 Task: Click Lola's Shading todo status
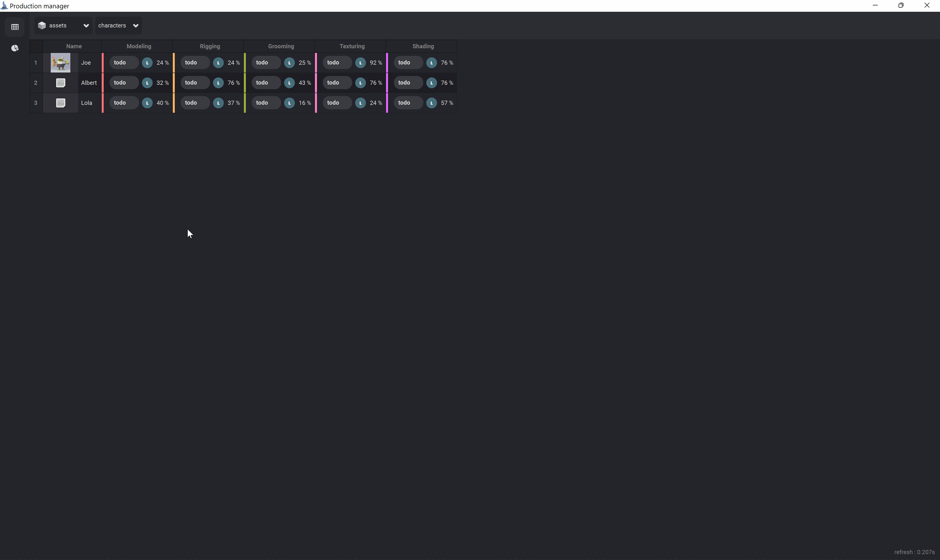point(408,103)
